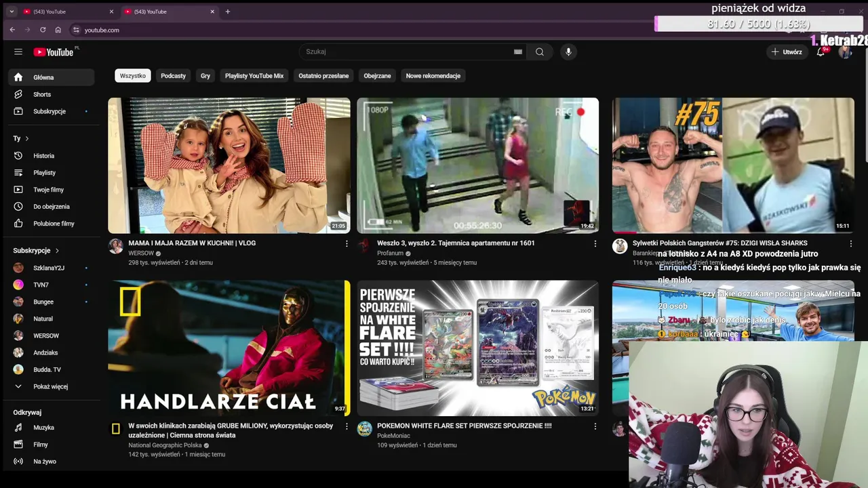Open new browser tab with plus
This screenshot has height=488, width=868.
[228, 12]
